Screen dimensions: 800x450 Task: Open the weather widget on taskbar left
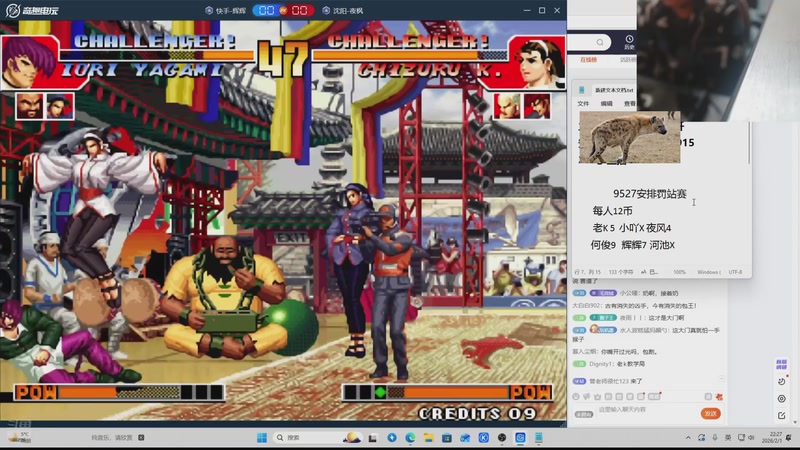pos(20,438)
